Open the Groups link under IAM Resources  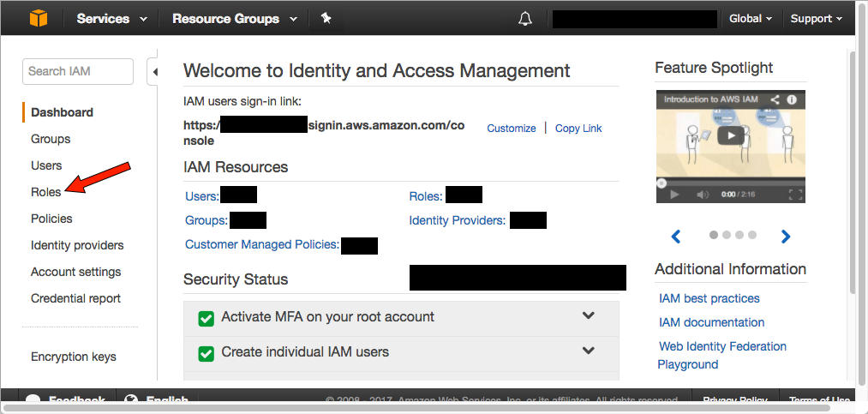coord(207,220)
